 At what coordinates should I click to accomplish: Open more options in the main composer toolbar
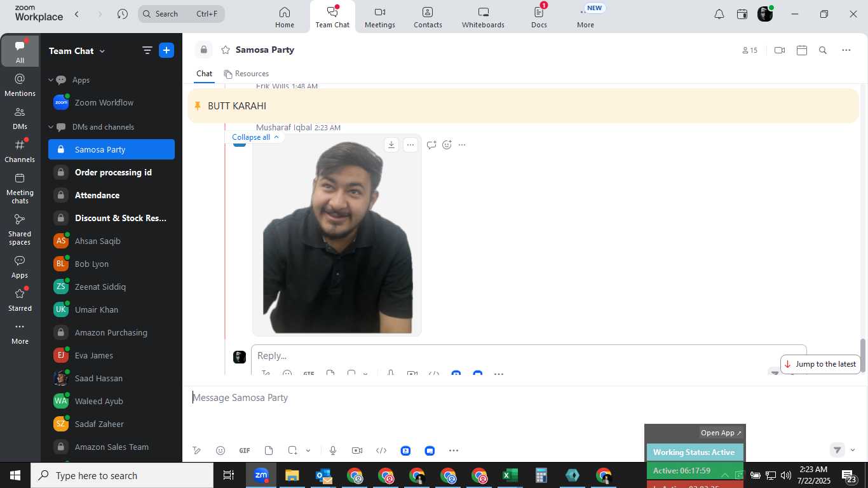point(454,451)
